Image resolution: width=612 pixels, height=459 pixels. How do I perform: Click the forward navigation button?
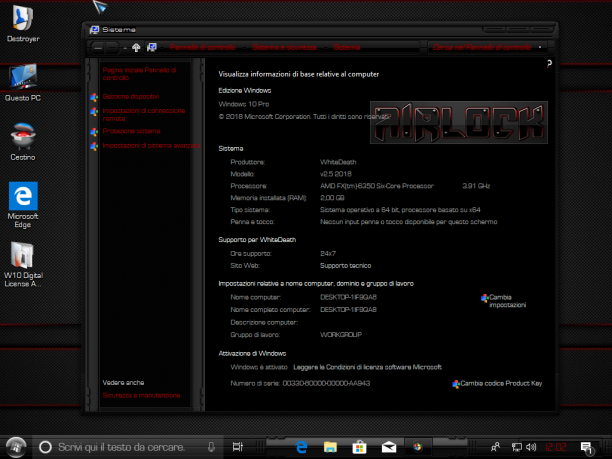pyautogui.click(x=113, y=48)
